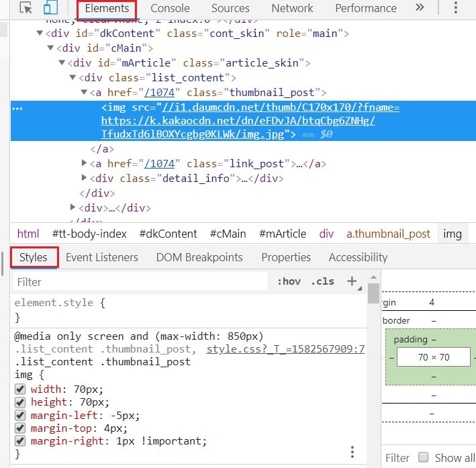Select html in the breadcrumb bar
The height and width of the screenshot is (468, 476).
28,234
